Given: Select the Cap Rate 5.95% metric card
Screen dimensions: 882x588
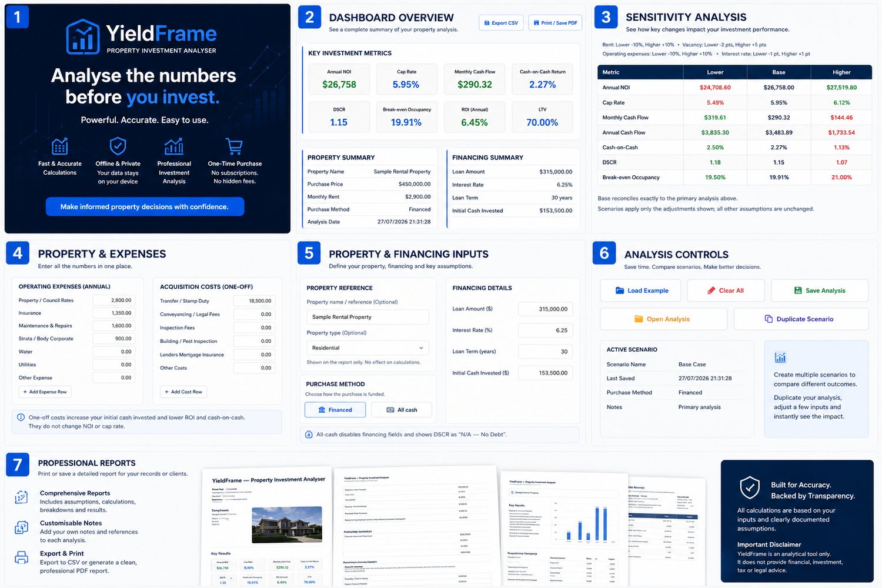Looking at the screenshot, I should coord(406,79).
